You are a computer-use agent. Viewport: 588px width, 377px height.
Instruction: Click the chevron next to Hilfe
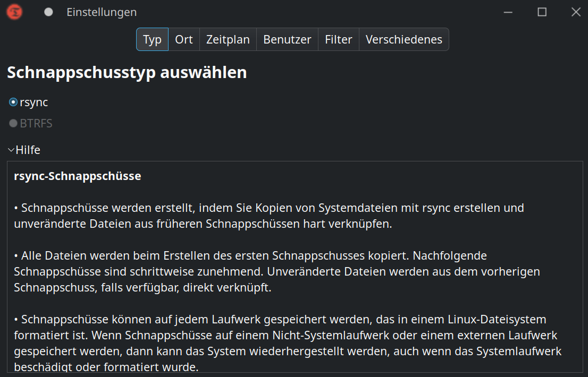coord(10,150)
